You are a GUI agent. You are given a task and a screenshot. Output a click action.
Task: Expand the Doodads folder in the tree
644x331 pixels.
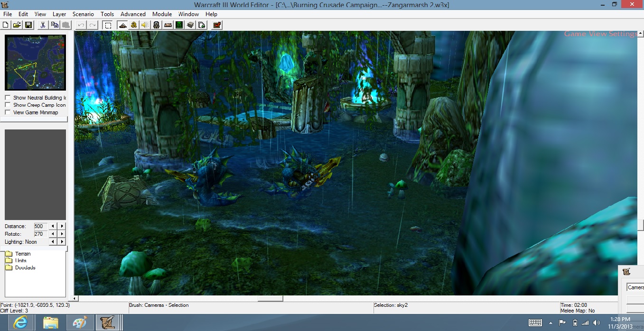pos(9,267)
